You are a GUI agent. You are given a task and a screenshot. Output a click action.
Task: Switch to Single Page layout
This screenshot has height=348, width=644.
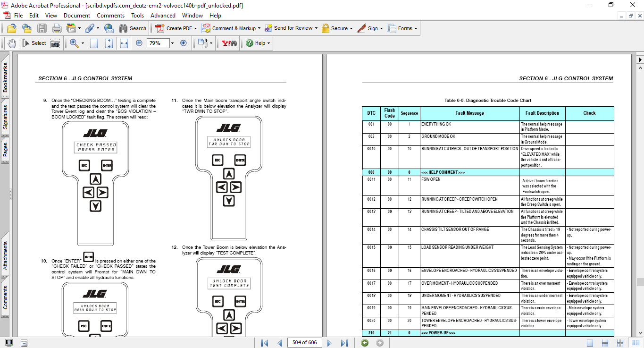590,343
